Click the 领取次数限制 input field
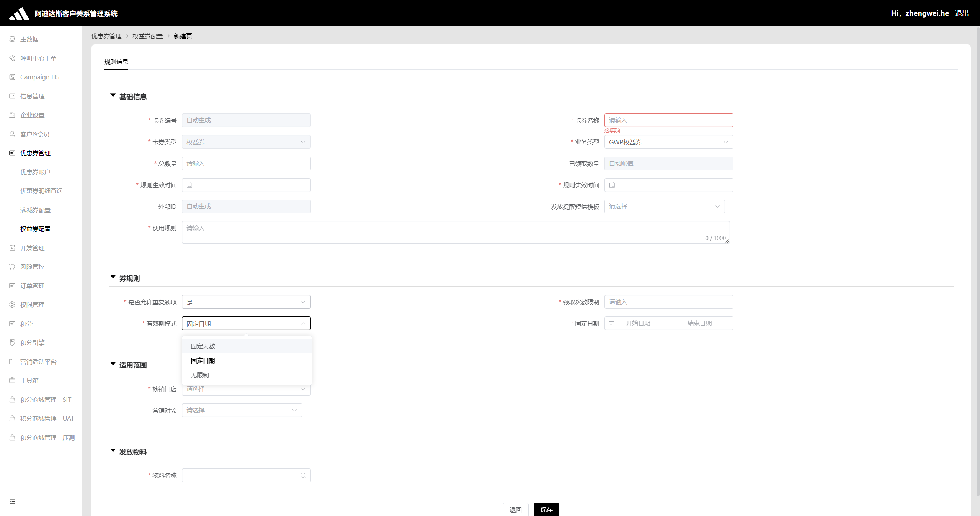980x516 pixels. click(669, 302)
